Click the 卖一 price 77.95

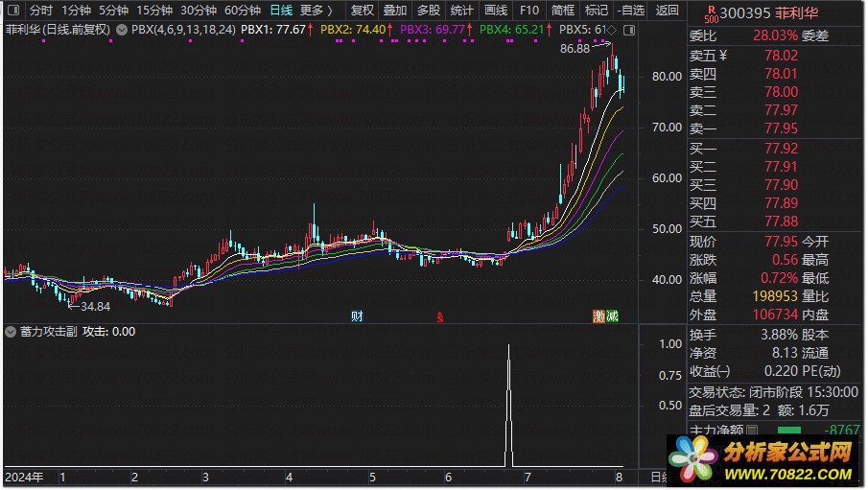tap(781, 128)
